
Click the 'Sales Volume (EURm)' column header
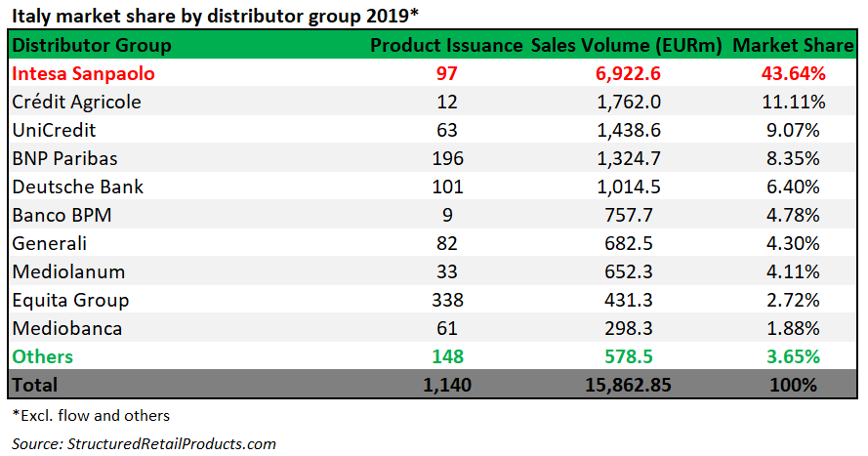(627, 45)
